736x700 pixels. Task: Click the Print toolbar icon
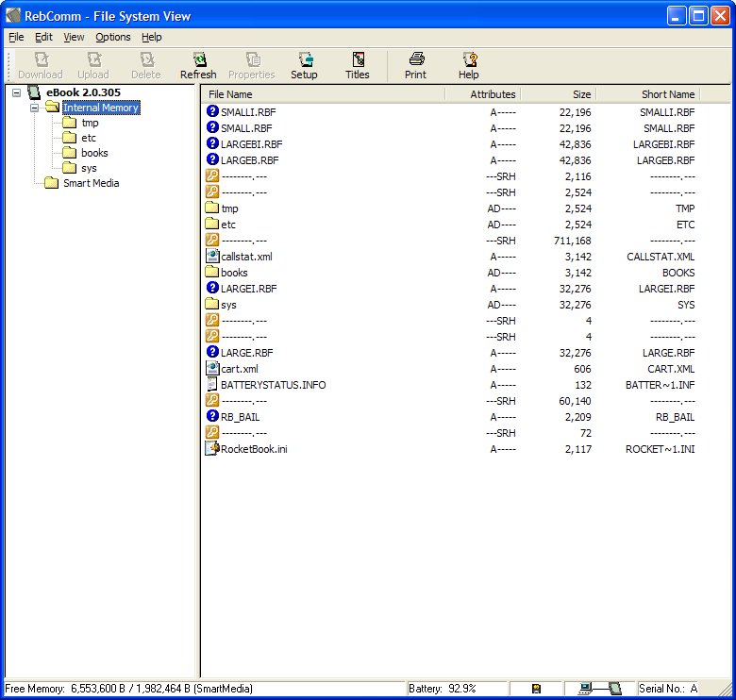click(x=416, y=59)
